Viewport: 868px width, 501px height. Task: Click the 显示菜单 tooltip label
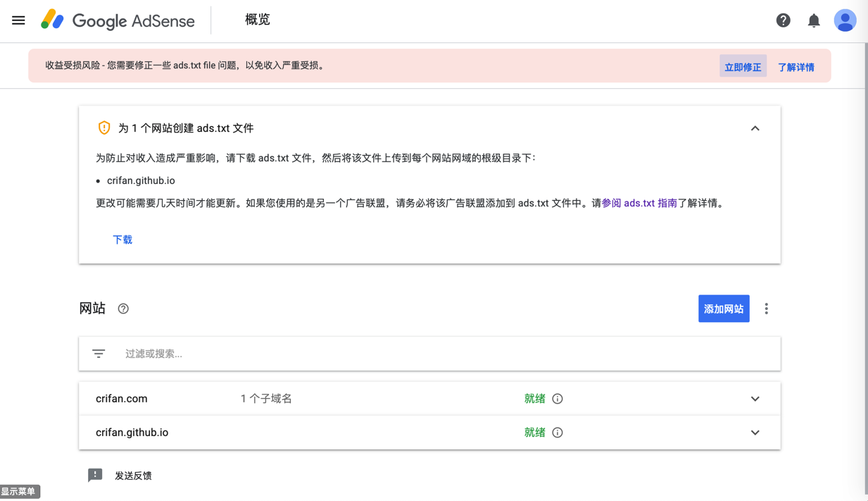coord(20,492)
